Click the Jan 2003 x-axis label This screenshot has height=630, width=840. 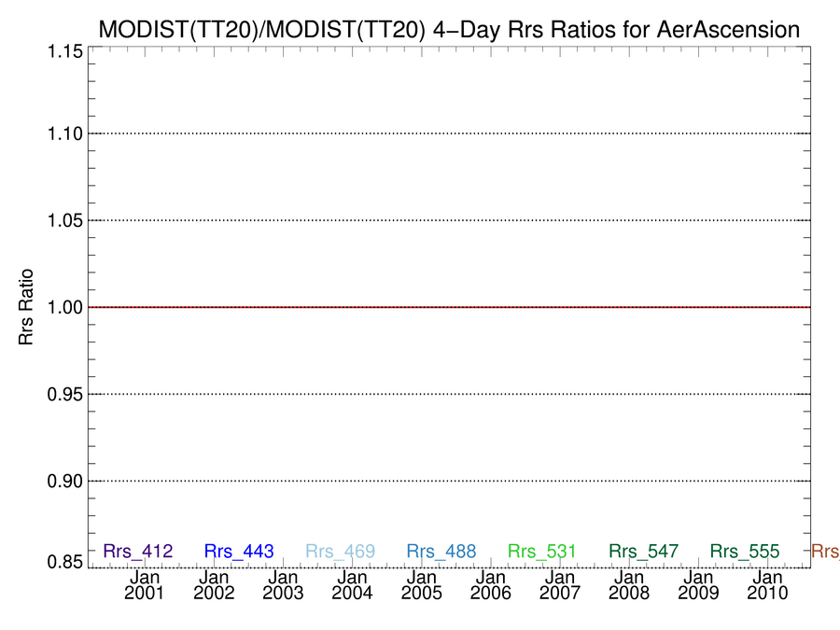(283, 585)
